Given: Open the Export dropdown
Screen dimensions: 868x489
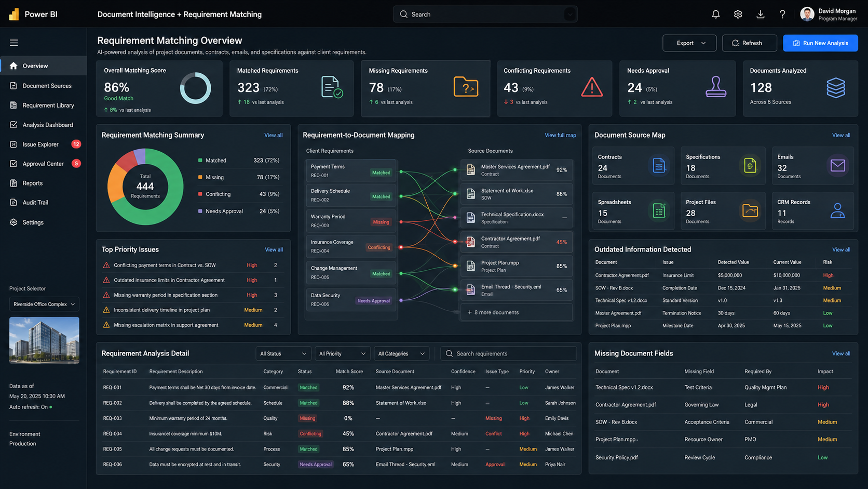Looking at the screenshot, I should click(689, 43).
